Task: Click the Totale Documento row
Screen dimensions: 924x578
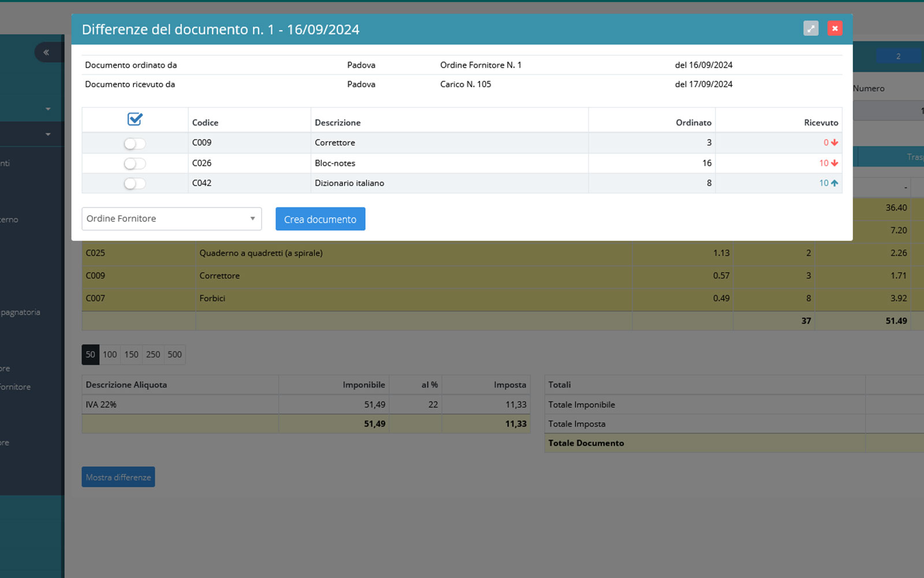Action: (734, 443)
